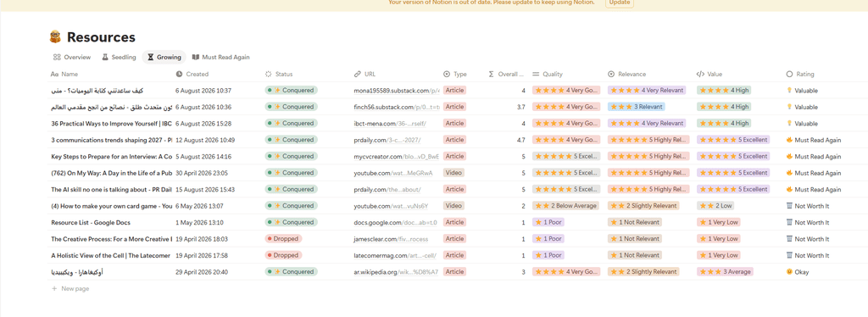Image resolution: width=868 pixels, height=317 pixels.
Task: Click the 30 April 2026 23:05 created date
Action: [x=202, y=173]
